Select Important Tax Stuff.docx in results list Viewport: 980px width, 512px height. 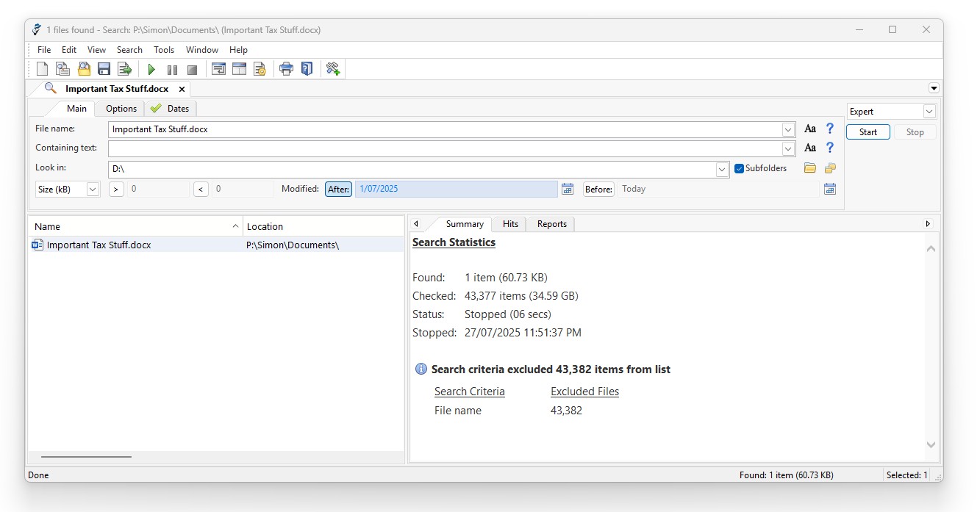tap(99, 245)
